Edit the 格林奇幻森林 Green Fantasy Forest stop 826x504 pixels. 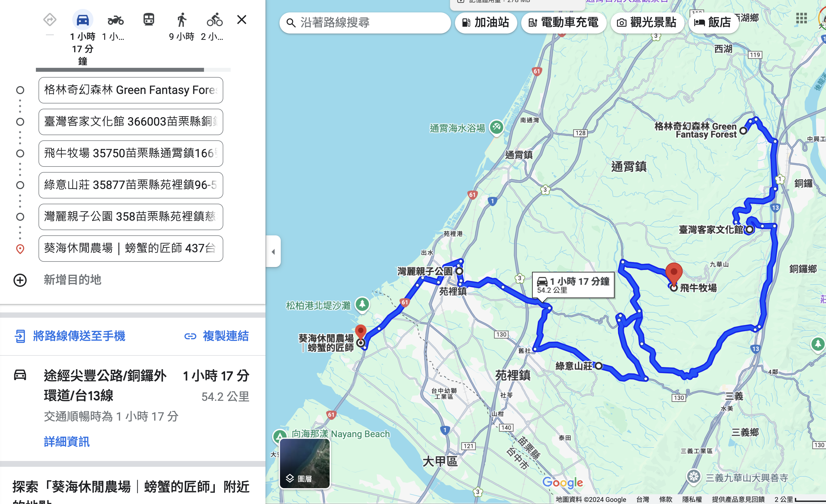(131, 90)
